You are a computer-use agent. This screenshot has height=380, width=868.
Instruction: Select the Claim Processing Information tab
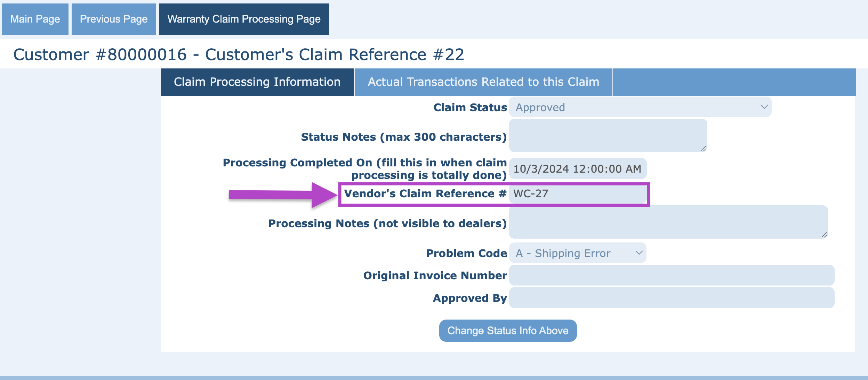(257, 82)
